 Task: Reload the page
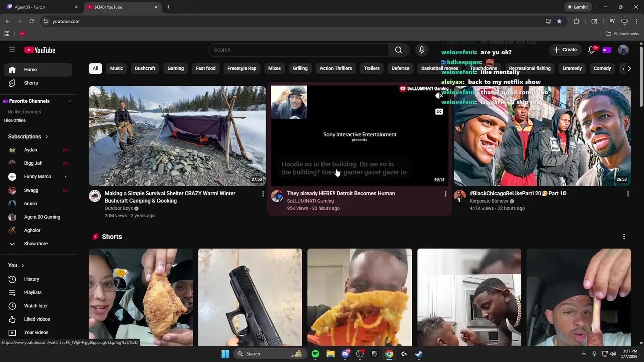(x=31, y=21)
